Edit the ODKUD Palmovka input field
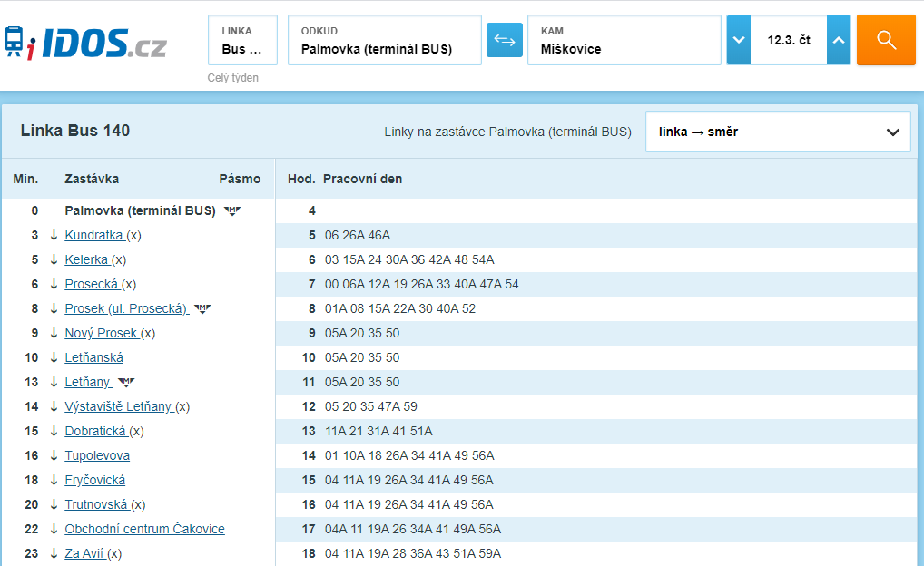The width and height of the screenshot is (924, 566). coord(385,40)
